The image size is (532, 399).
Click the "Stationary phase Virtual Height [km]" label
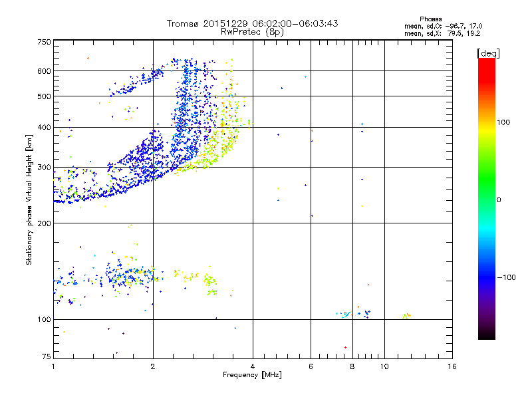tap(29, 199)
